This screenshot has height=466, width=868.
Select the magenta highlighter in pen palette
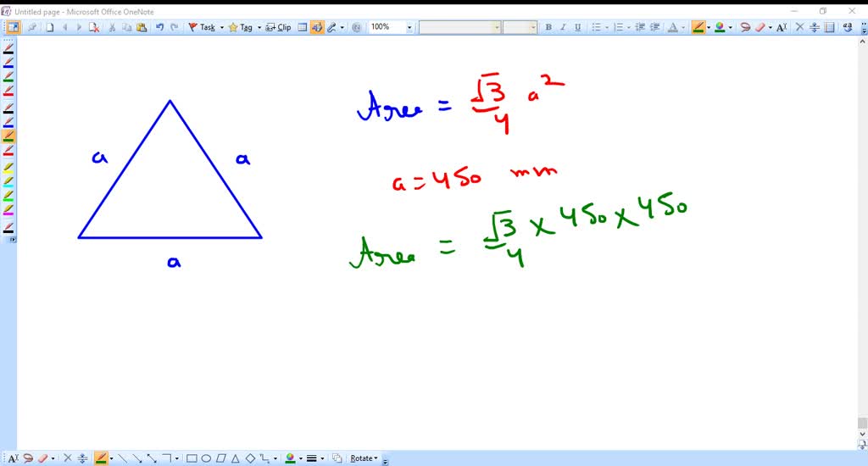pyautogui.click(x=8, y=210)
